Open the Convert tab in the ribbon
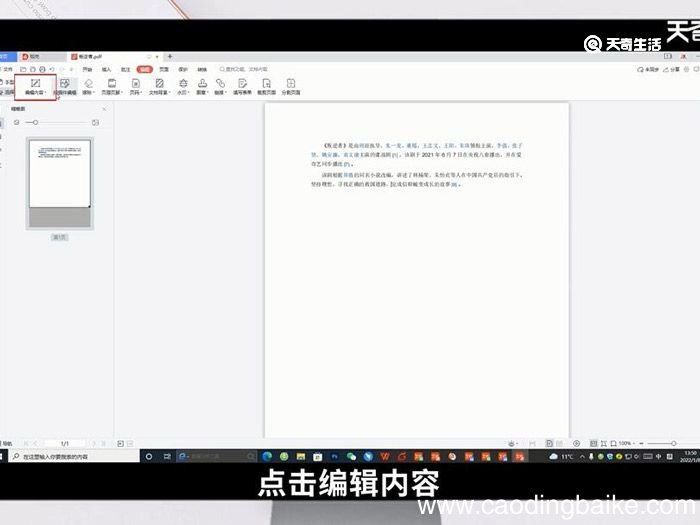700x525 pixels. (202, 69)
